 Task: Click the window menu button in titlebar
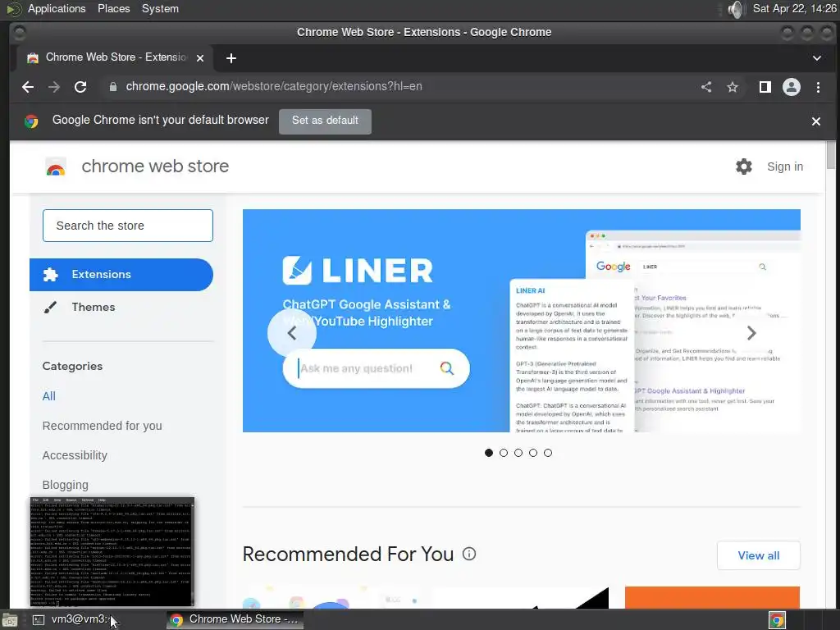pyautogui.click(x=20, y=33)
